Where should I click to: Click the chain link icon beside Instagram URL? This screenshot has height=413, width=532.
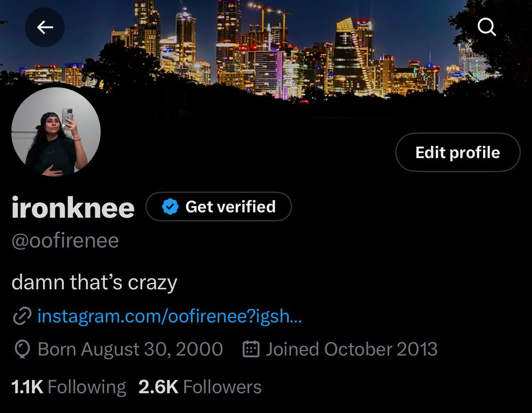click(22, 316)
